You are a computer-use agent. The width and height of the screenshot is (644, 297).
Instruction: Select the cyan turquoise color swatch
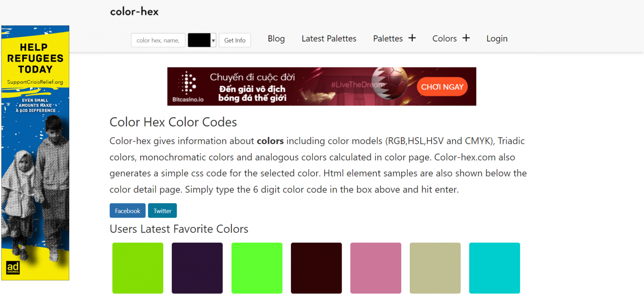click(495, 268)
